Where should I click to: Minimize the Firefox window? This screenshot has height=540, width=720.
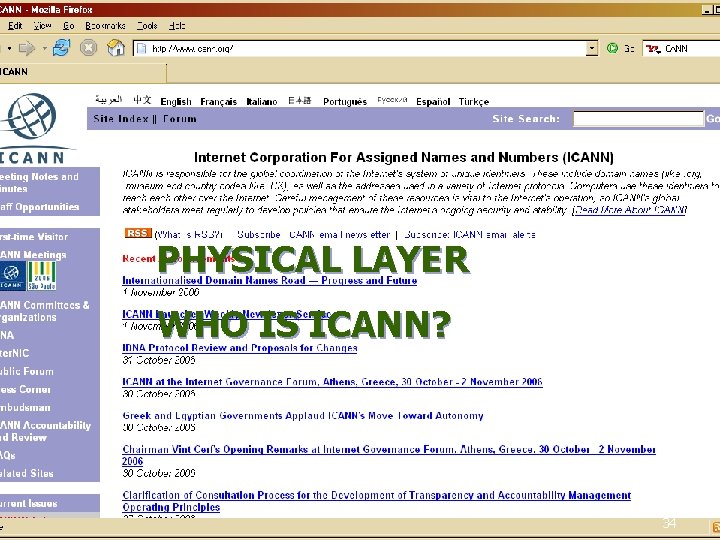pyautogui.click(x=708, y=10)
